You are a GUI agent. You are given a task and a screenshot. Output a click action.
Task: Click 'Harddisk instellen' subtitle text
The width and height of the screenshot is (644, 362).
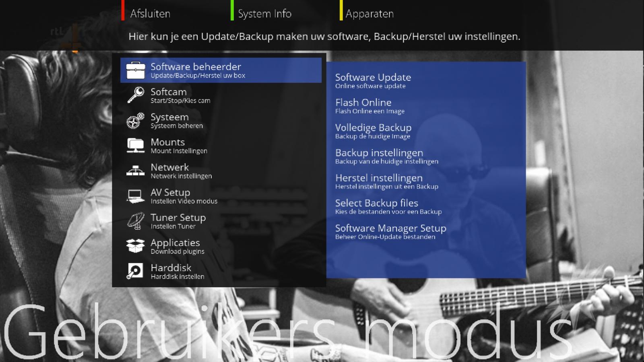177,277
